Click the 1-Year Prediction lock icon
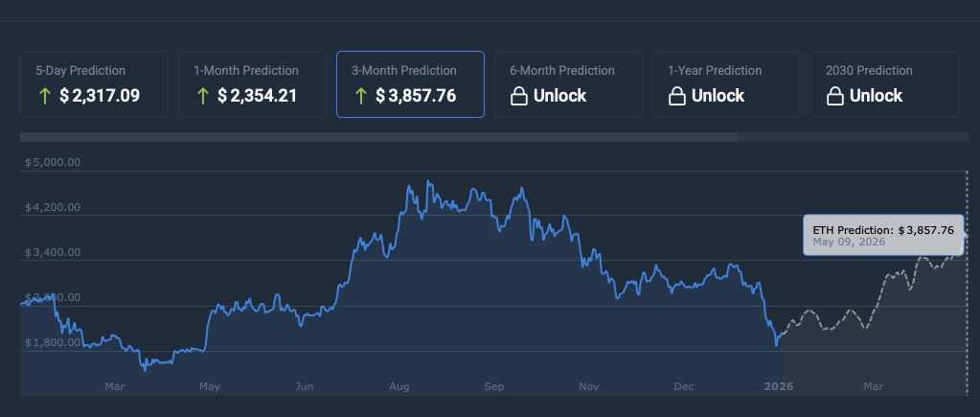 pos(677,96)
